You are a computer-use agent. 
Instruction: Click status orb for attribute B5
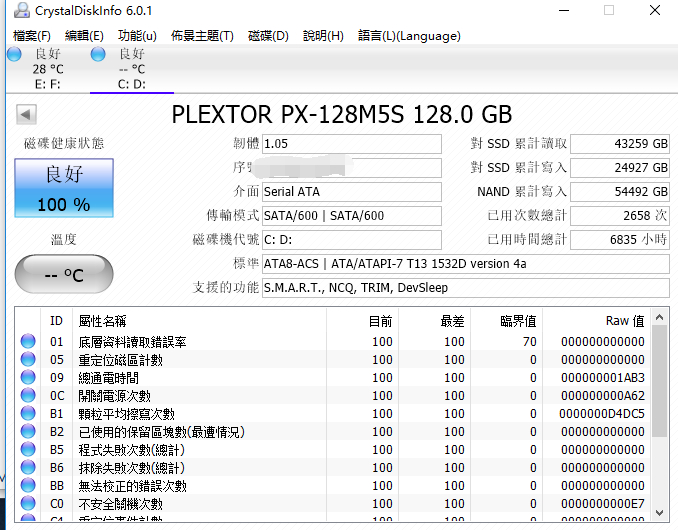pos(28,449)
